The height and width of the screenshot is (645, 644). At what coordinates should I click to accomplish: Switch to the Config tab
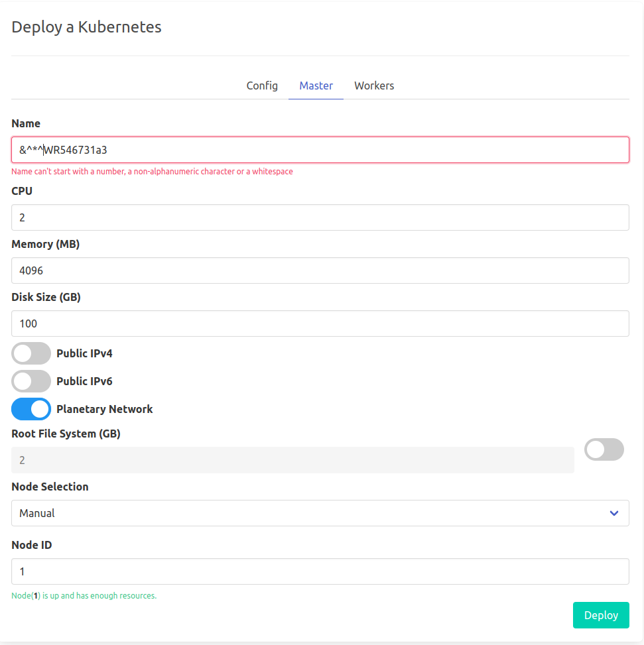[x=261, y=86]
